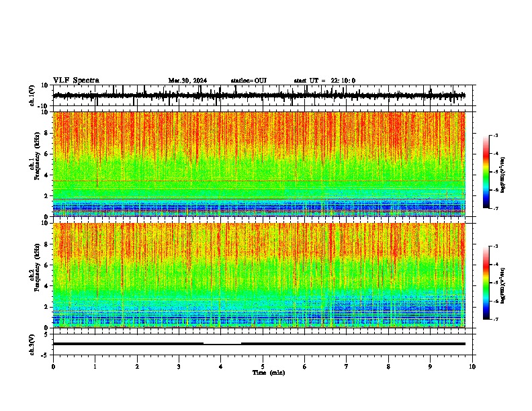Click time axis tick label "4"

[221, 367]
